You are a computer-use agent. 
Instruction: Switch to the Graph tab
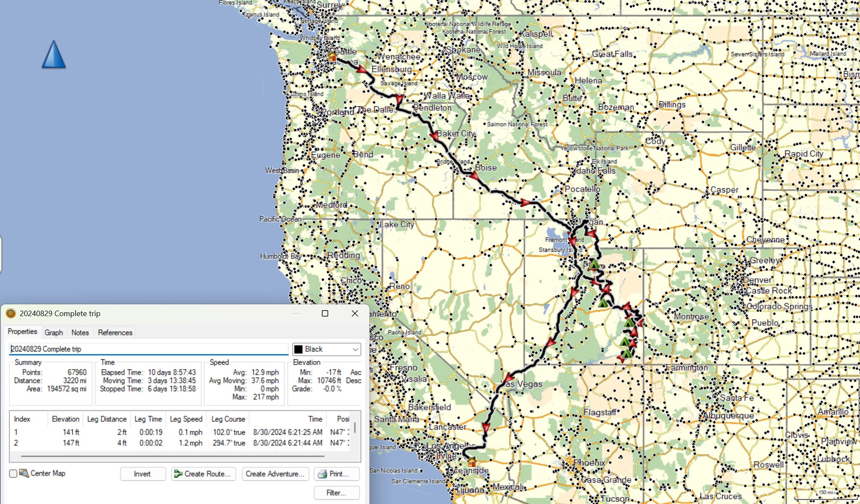(54, 332)
